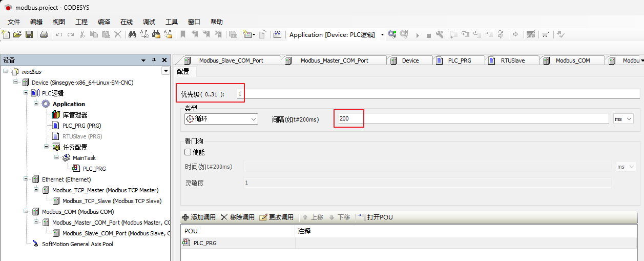This screenshot has width=644, height=261.
Task: Open the 编辑 menu
Action: pyautogui.click(x=36, y=22)
